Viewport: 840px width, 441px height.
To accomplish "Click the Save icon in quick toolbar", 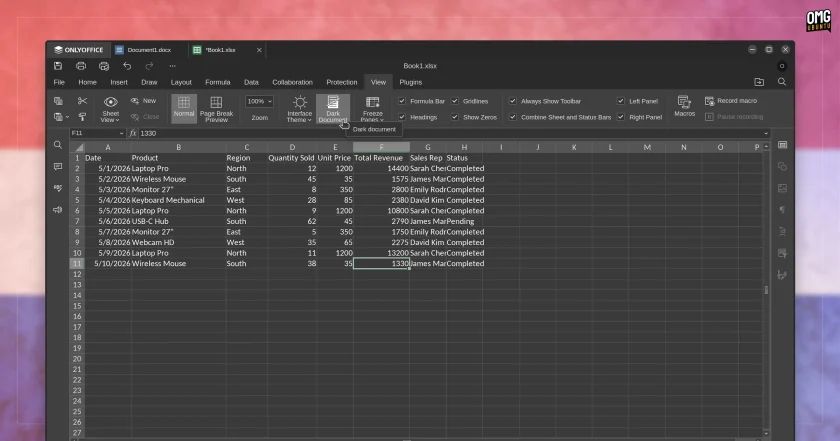I will [58, 66].
